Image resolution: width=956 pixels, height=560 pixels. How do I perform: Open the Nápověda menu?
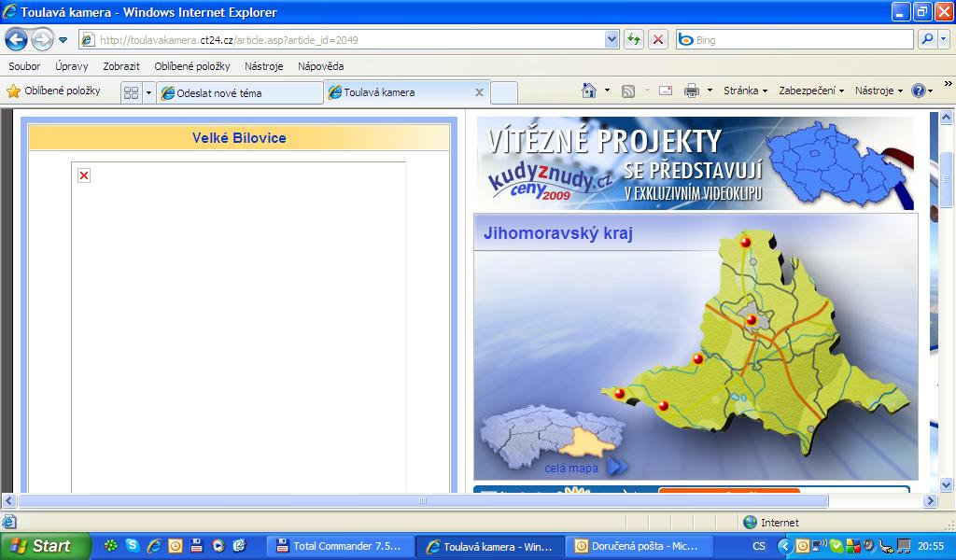coord(321,66)
